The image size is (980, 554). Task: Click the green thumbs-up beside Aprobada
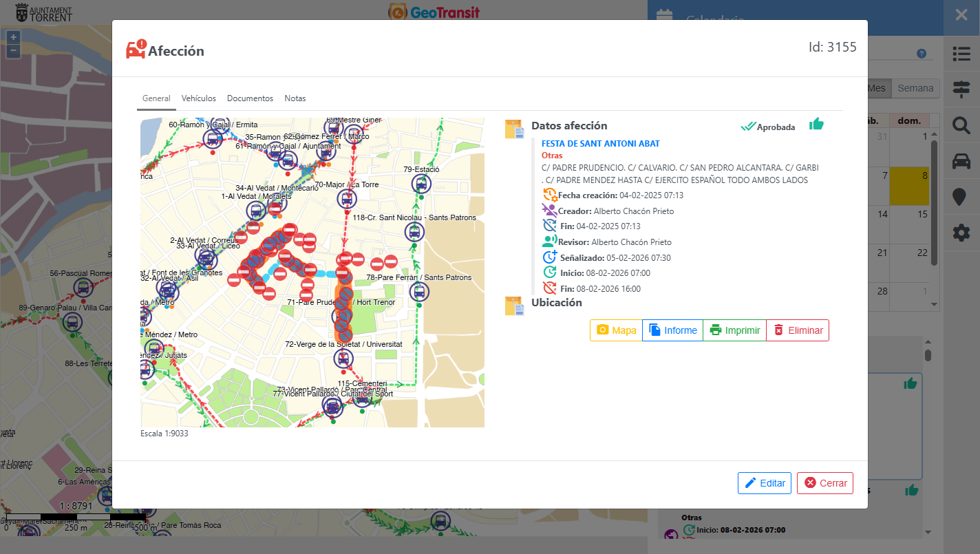click(816, 124)
